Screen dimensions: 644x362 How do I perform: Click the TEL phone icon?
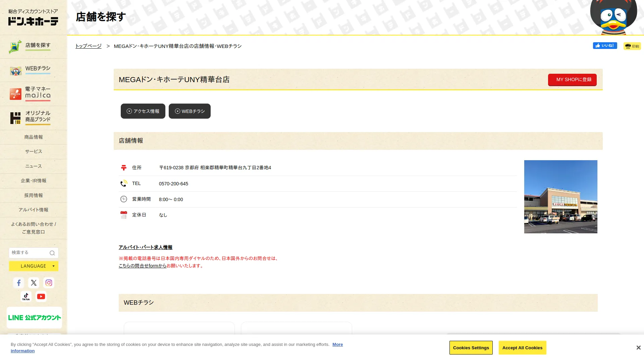coord(124,183)
